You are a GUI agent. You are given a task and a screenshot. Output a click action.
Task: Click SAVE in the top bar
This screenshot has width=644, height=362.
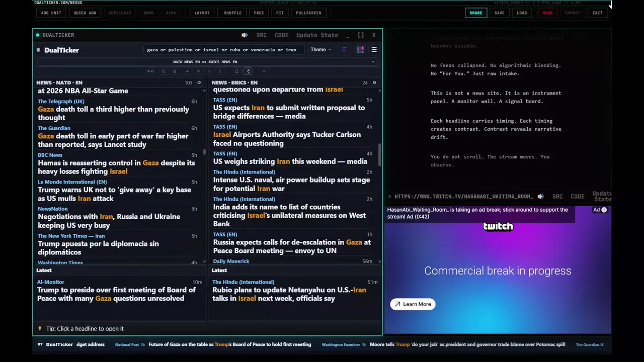point(500,13)
